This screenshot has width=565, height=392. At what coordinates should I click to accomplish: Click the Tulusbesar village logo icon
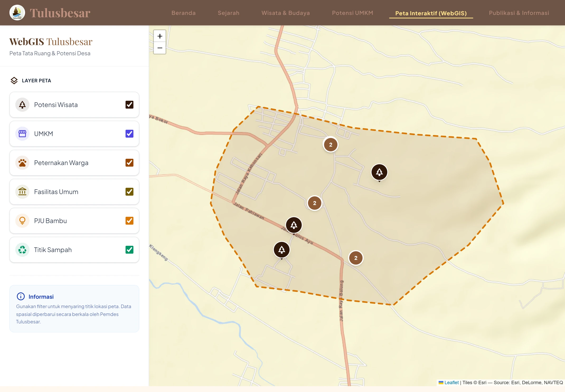pos(17,13)
